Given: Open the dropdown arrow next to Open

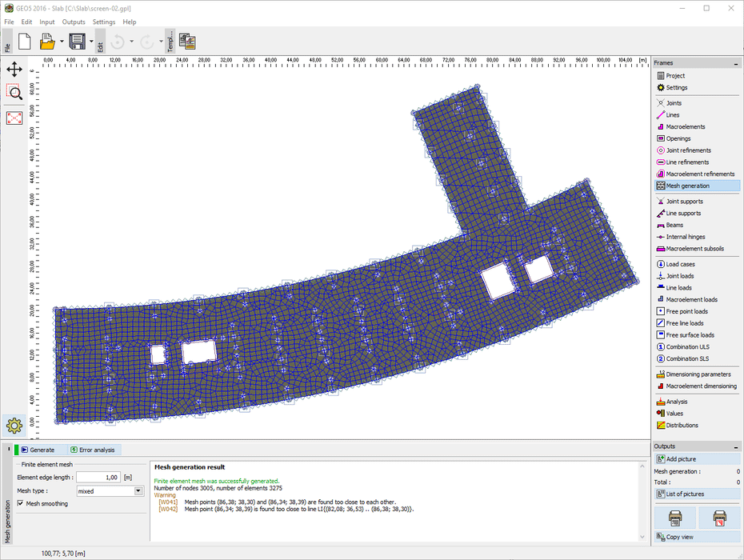Looking at the screenshot, I should tap(61, 41).
